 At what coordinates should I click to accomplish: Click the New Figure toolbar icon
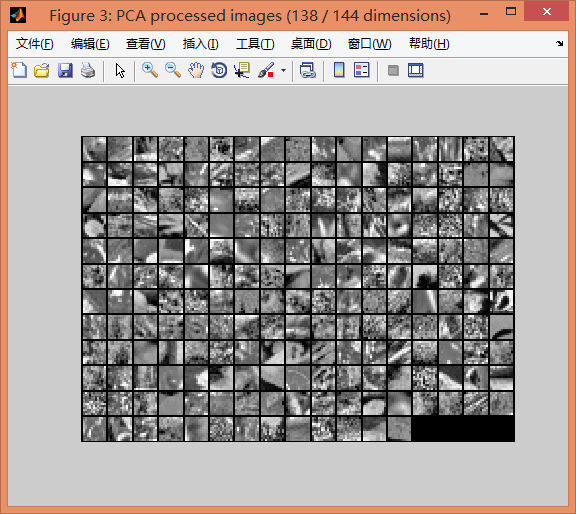click(19, 70)
